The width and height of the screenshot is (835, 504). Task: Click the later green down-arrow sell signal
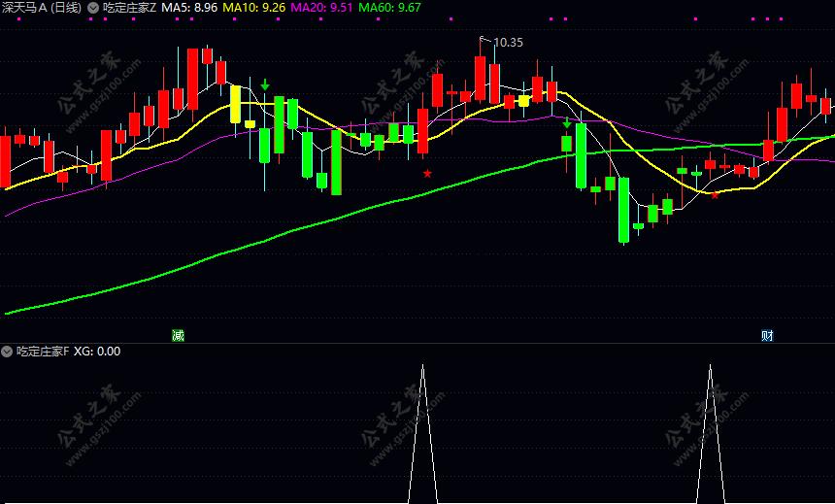(567, 123)
